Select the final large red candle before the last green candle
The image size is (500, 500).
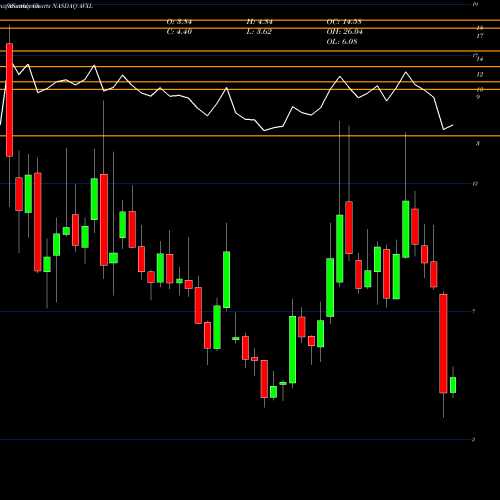click(x=443, y=344)
